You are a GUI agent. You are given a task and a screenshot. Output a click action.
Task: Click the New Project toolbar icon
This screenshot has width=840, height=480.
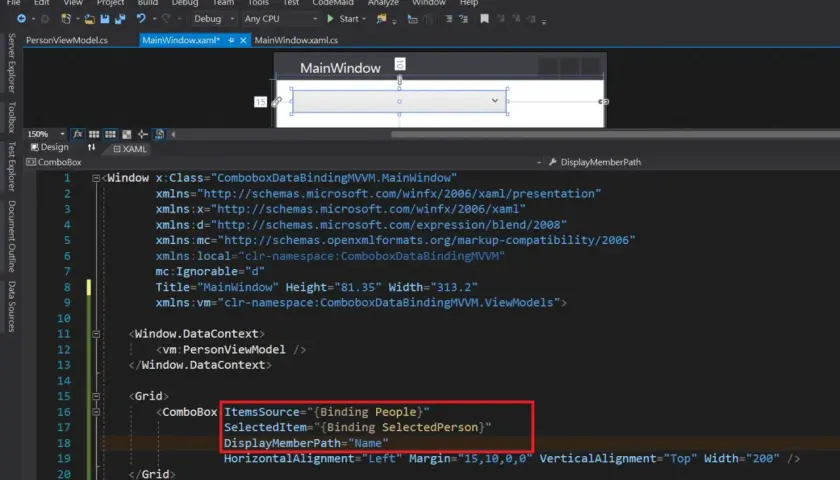pos(66,19)
